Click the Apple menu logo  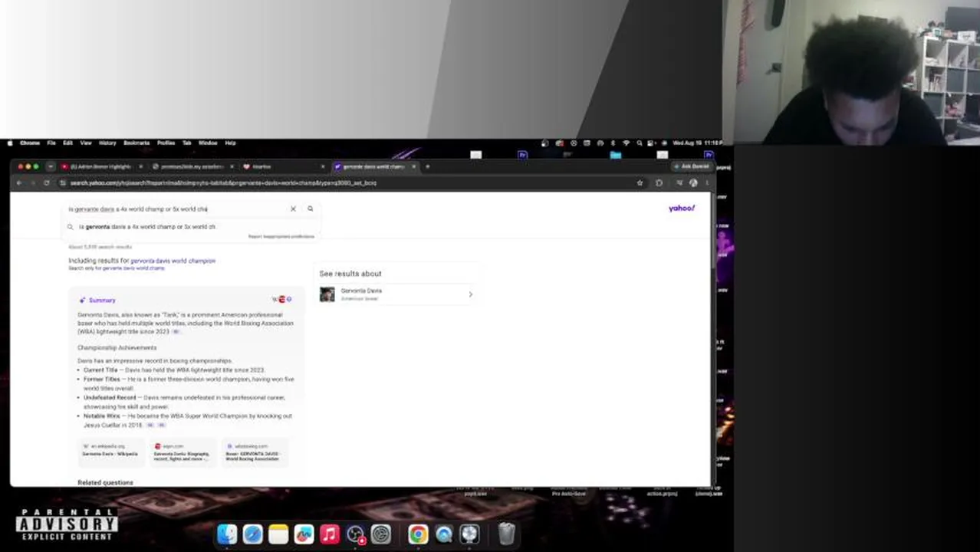tap(9, 143)
